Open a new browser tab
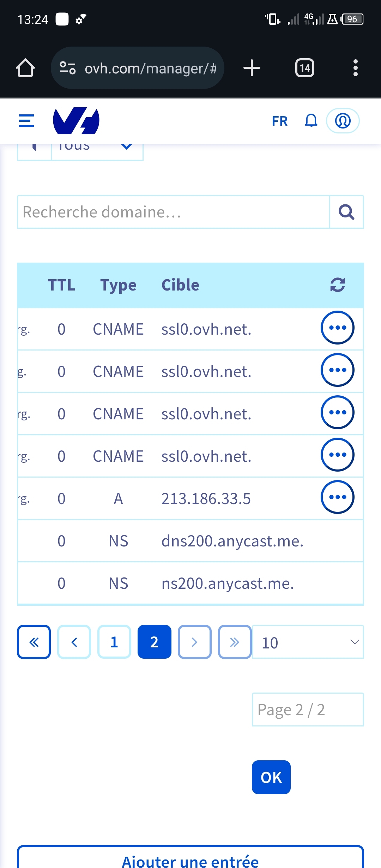Image resolution: width=381 pixels, height=868 pixels. (252, 68)
